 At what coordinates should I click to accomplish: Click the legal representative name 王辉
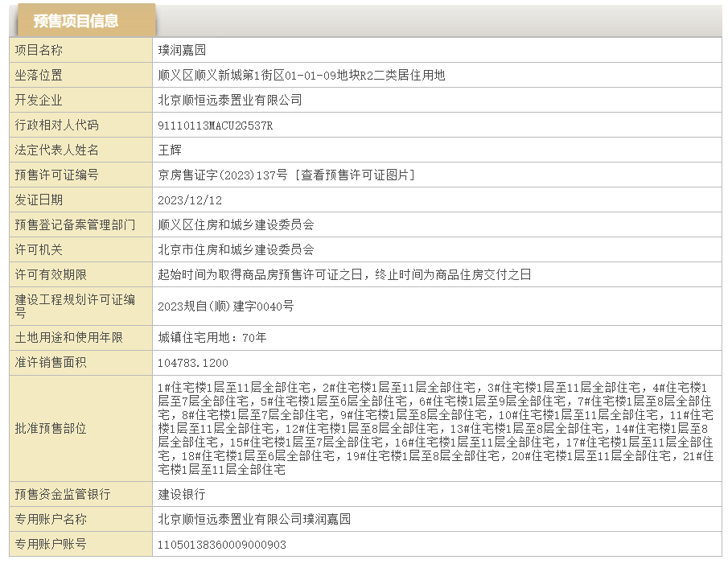170,150
